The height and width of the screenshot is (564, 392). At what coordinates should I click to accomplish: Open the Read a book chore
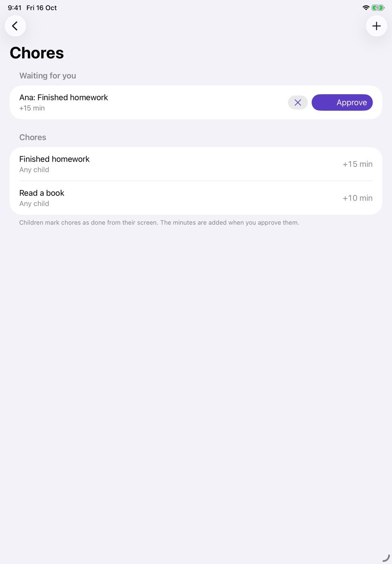click(x=196, y=198)
